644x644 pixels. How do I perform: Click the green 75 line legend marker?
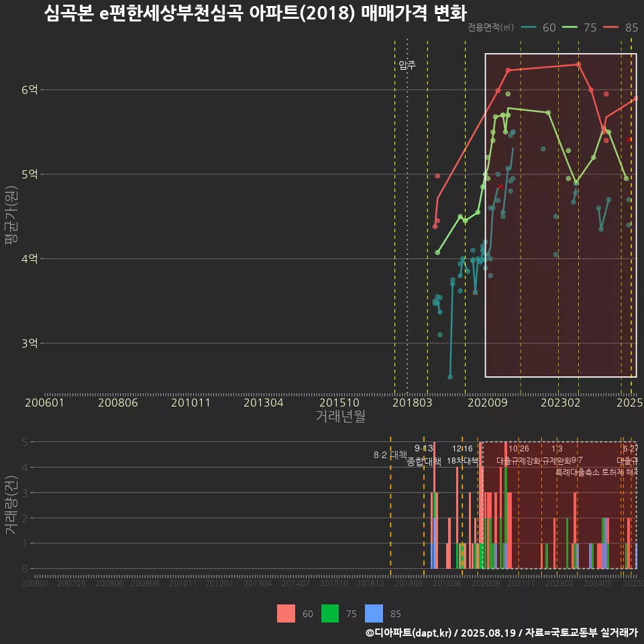click(x=571, y=28)
